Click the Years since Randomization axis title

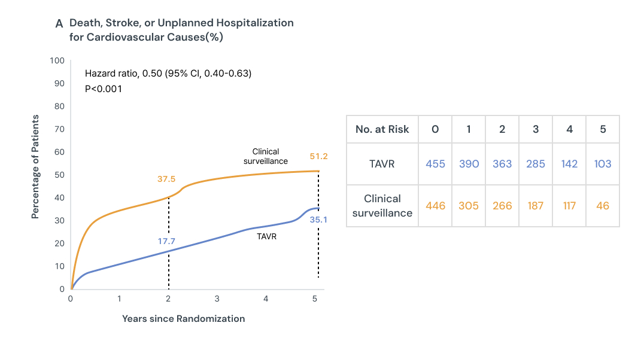pyautogui.click(x=183, y=319)
